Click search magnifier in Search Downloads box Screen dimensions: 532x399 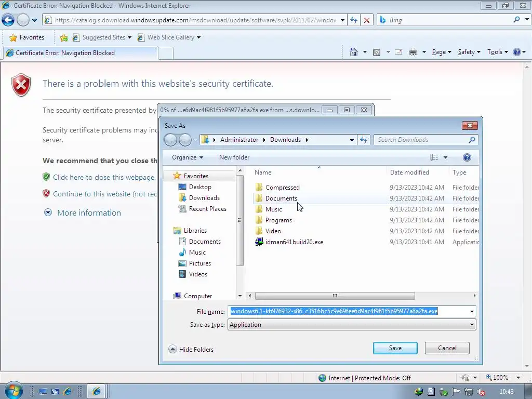(472, 139)
